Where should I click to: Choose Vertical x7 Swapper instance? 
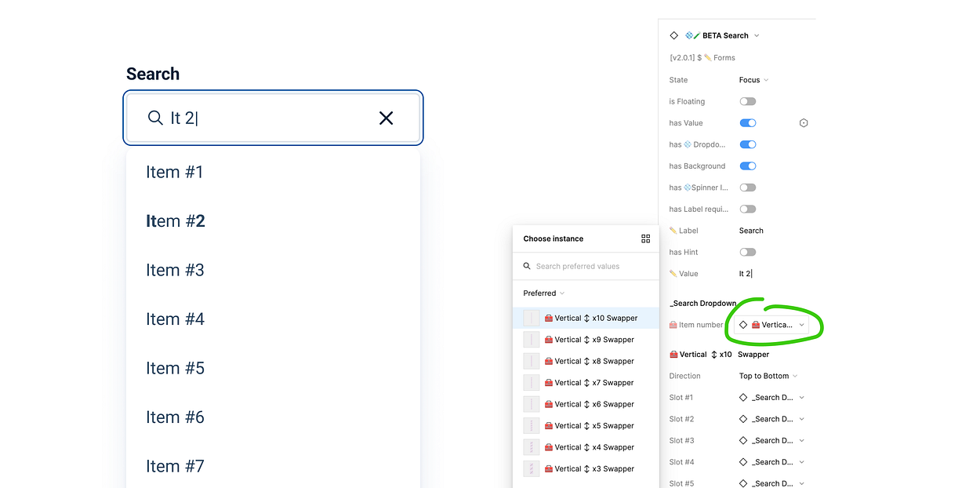pyautogui.click(x=586, y=383)
